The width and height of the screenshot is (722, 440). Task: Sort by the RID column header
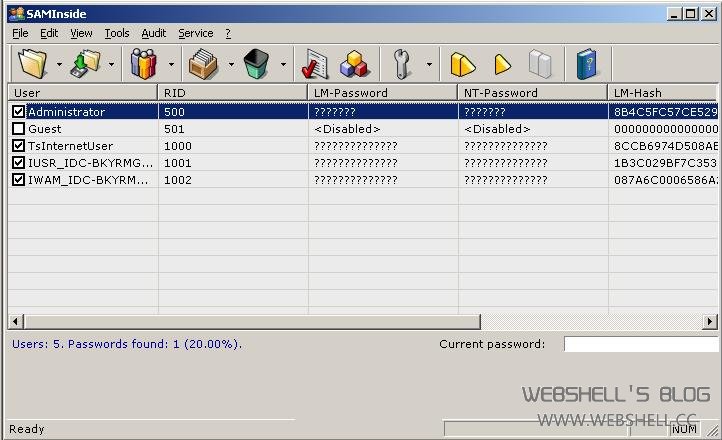233,93
